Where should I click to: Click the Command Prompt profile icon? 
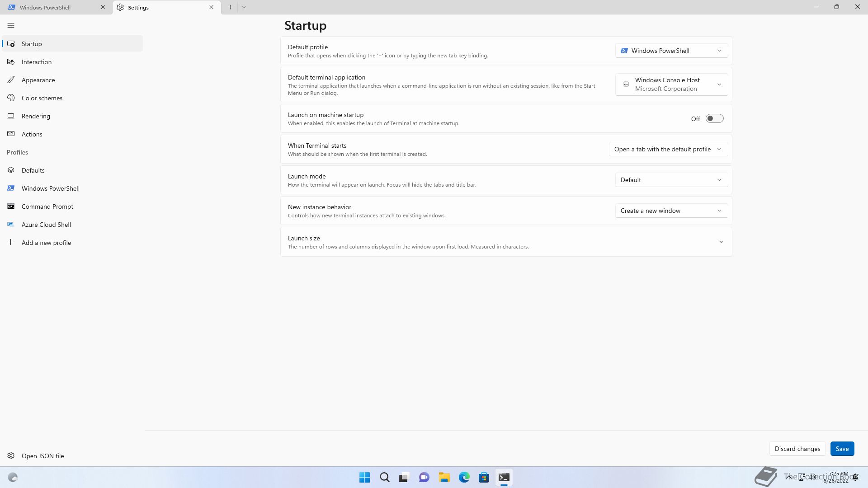click(x=11, y=206)
